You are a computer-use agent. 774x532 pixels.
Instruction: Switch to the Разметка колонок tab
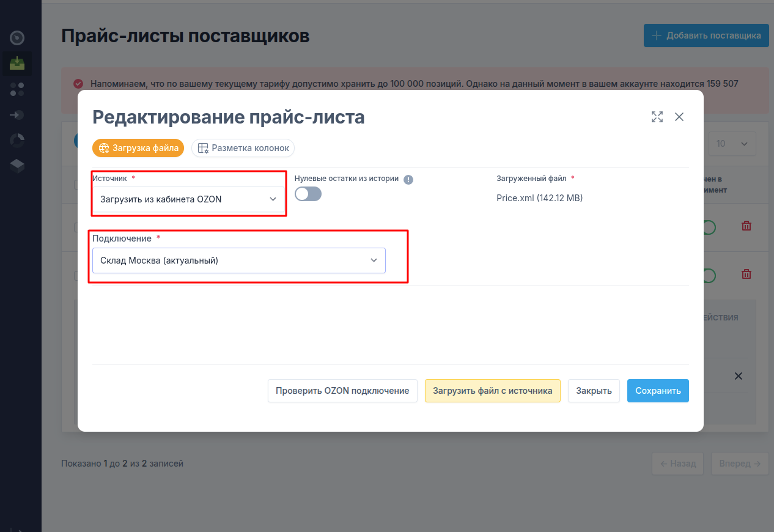(x=243, y=148)
